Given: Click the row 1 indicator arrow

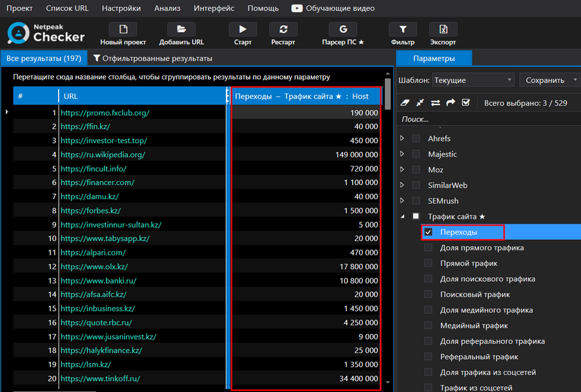Looking at the screenshot, I should 6,112.
